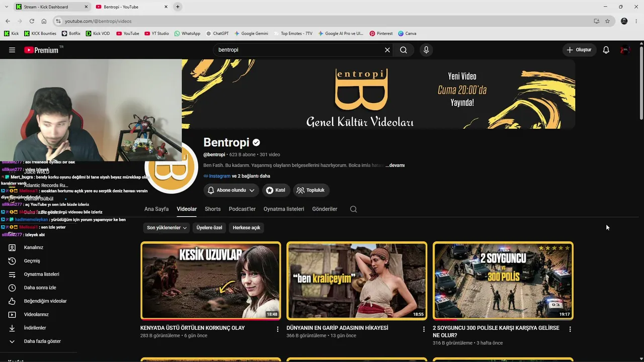644x362 pixels.
Task: Open the YT Studio bookmark
Action: click(x=156, y=34)
